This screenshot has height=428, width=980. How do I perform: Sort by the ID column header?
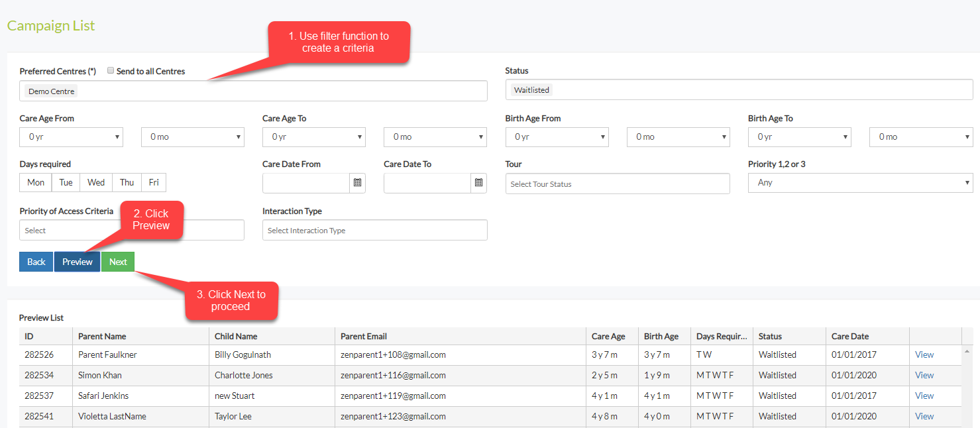46,336
